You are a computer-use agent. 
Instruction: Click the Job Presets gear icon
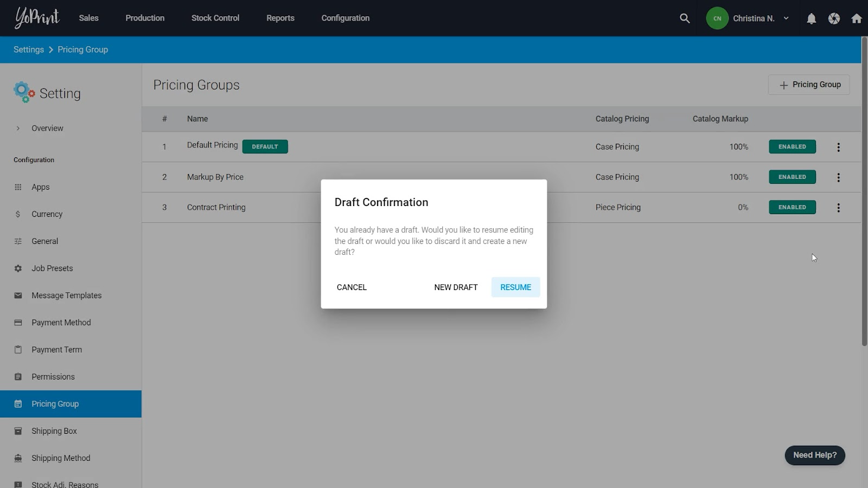point(18,268)
